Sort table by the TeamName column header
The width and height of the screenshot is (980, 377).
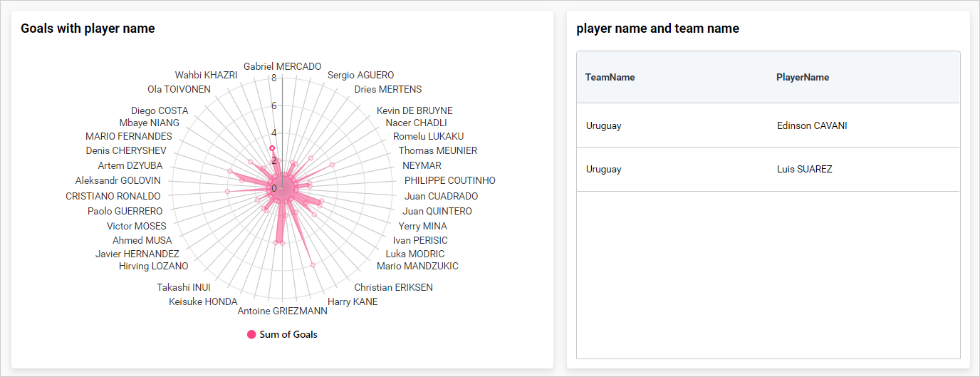coord(610,77)
